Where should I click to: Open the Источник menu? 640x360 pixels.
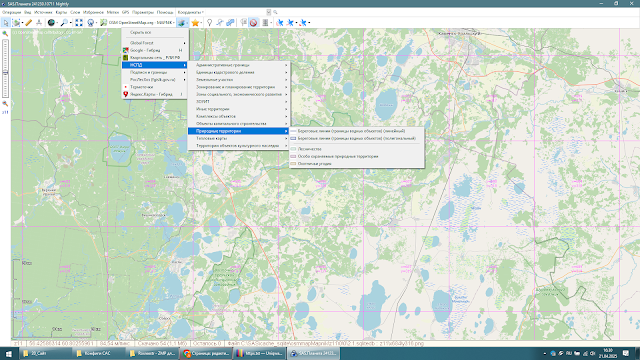(43, 12)
